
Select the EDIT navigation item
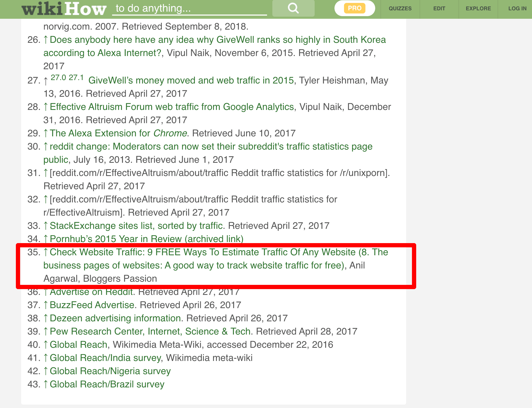pyautogui.click(x=439, y=8)
